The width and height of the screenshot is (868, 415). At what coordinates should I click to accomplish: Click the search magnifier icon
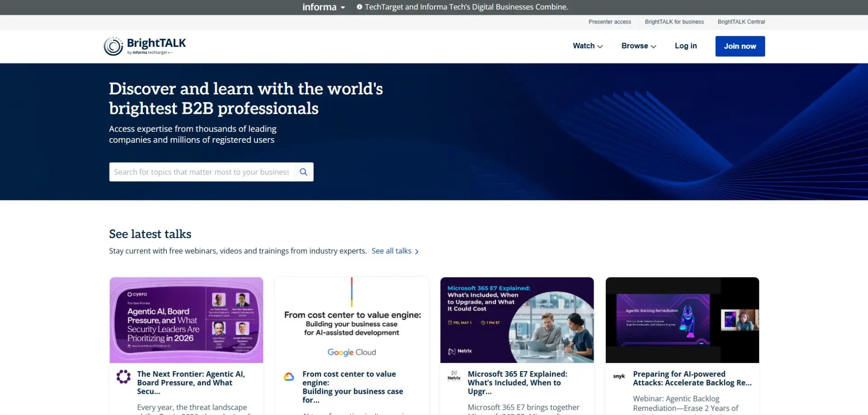[304, 172]
